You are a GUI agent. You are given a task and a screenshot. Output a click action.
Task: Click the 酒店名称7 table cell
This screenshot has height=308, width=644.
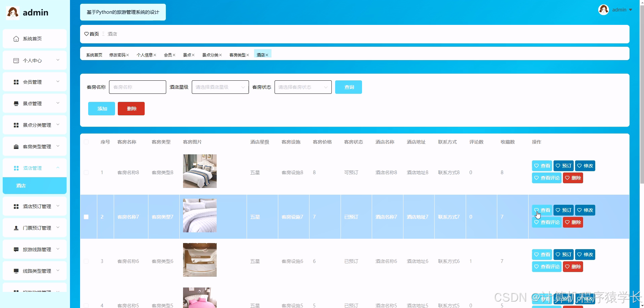[386, 217]
